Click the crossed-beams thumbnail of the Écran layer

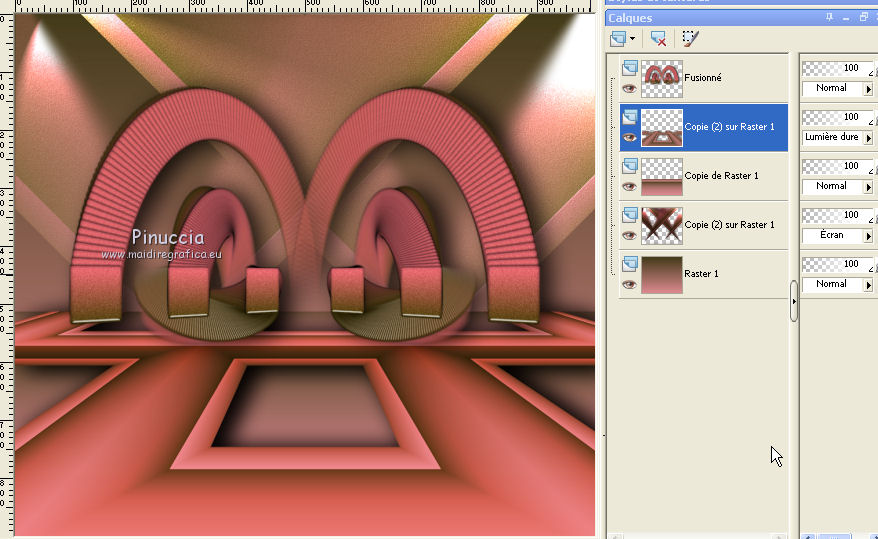[662, 226]
